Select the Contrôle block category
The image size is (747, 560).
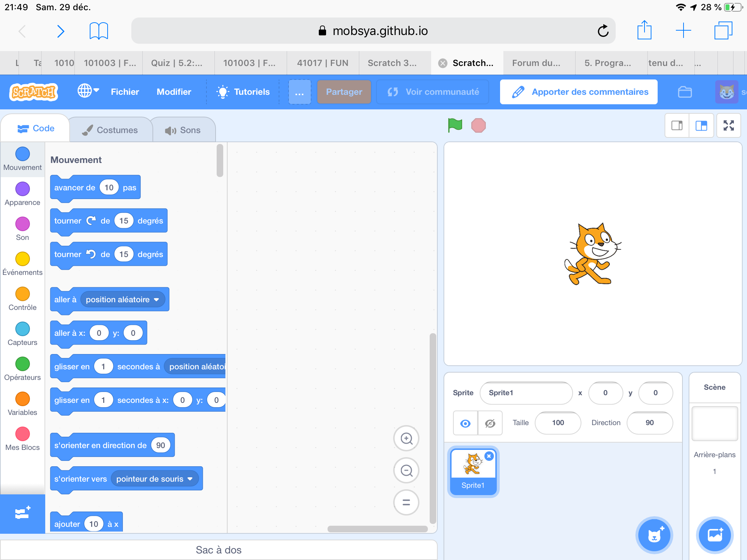coord(23,299)
